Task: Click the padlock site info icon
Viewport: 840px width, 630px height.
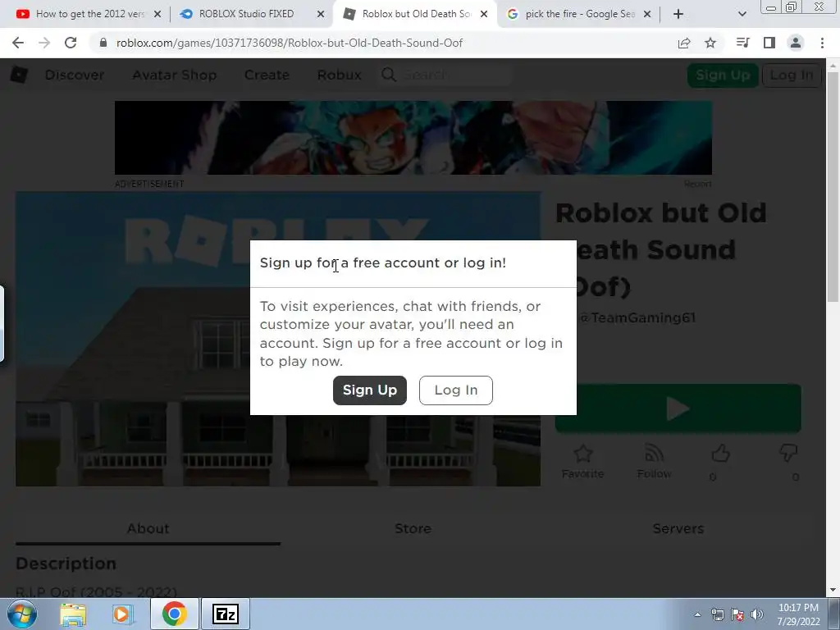Action: click(103, 43)
